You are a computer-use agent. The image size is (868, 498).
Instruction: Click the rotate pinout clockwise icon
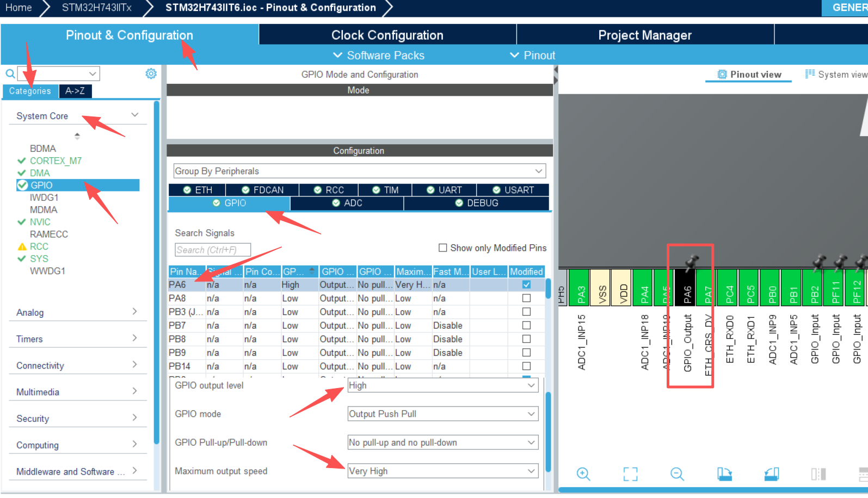coord(724,474)
